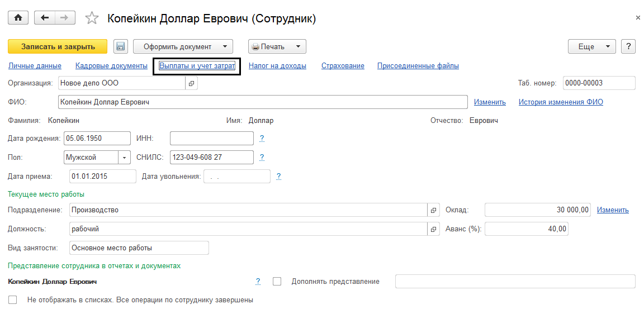Save using the floppy disk icon
Screen dimensions: 644x309
[121, 46]
